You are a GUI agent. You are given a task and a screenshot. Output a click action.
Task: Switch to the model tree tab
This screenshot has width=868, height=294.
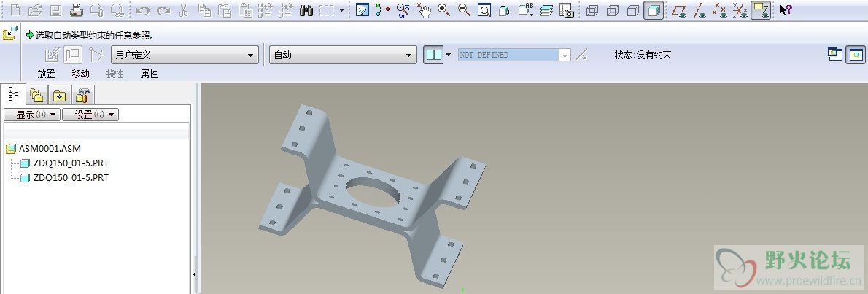13,95
